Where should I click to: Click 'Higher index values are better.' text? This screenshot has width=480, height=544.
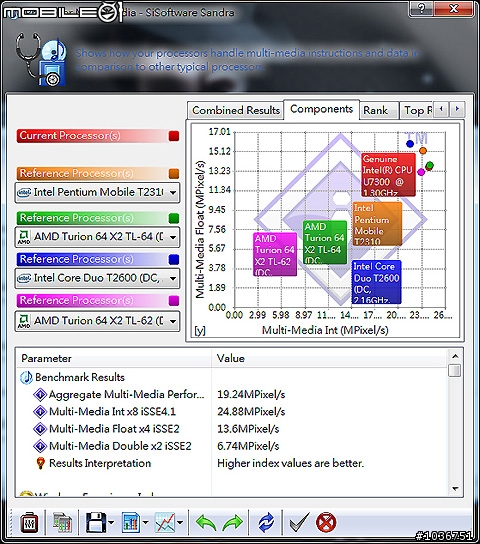290,464
